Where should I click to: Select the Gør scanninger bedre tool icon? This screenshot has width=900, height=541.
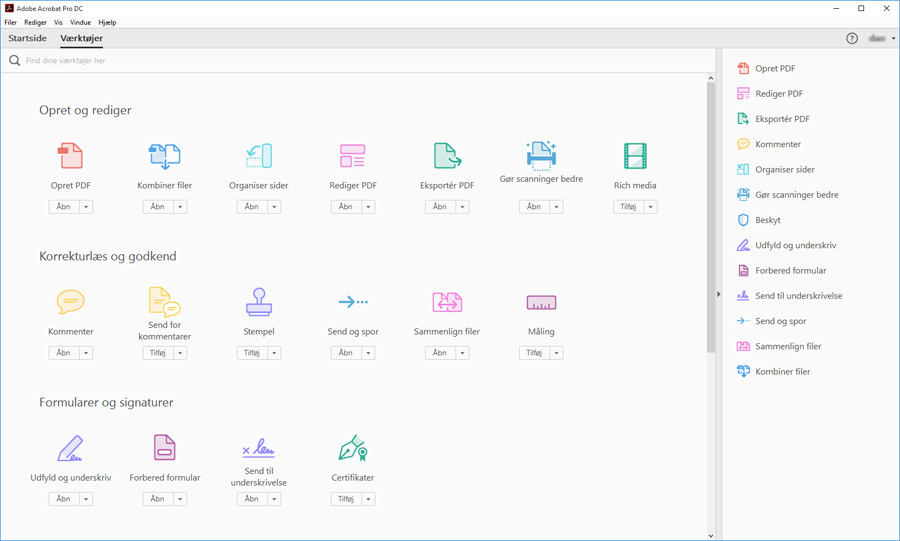point(541,155)
